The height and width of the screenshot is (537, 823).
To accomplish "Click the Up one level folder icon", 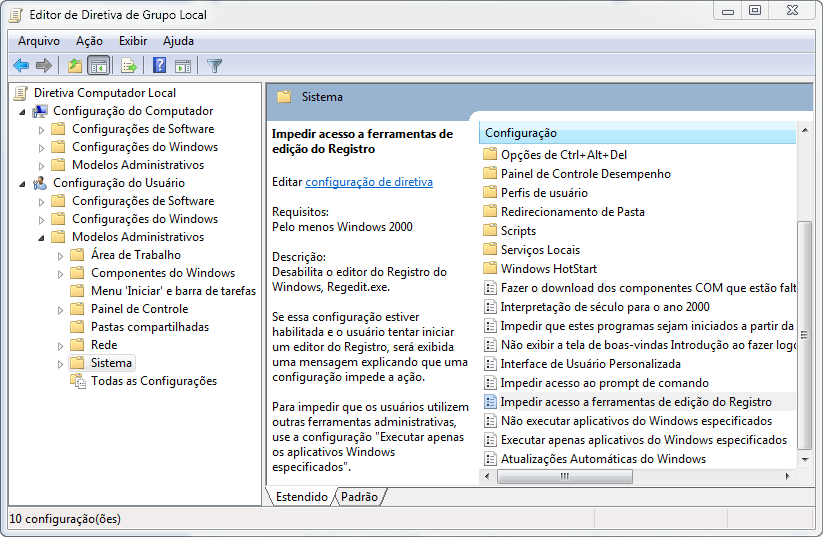I will point(75,66).
